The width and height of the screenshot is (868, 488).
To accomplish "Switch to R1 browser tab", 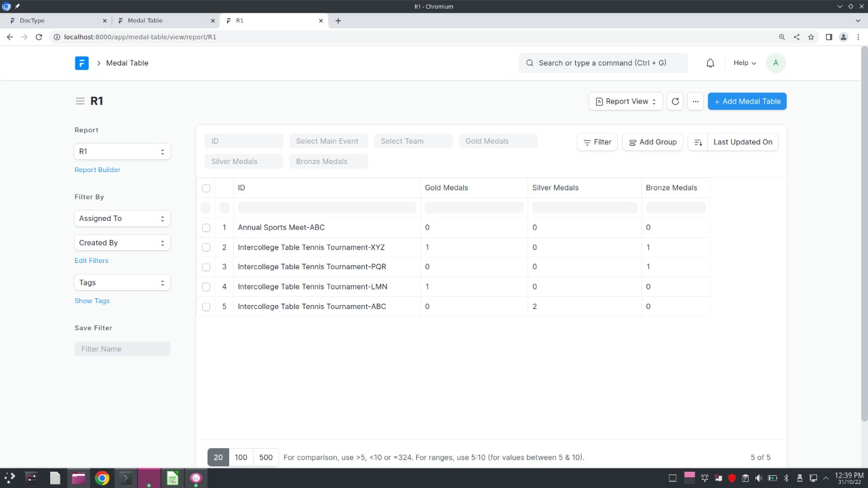I will coord(275,20).
